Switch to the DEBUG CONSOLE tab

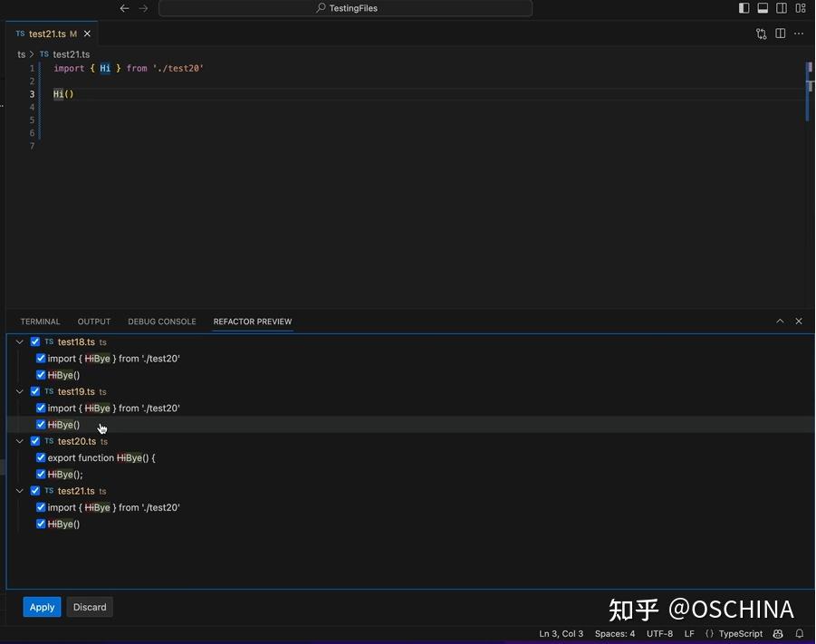161,322
